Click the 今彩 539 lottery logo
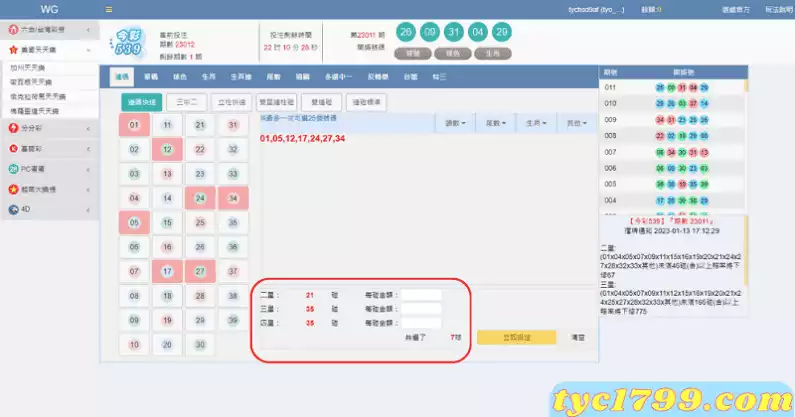 pos(128,43)
